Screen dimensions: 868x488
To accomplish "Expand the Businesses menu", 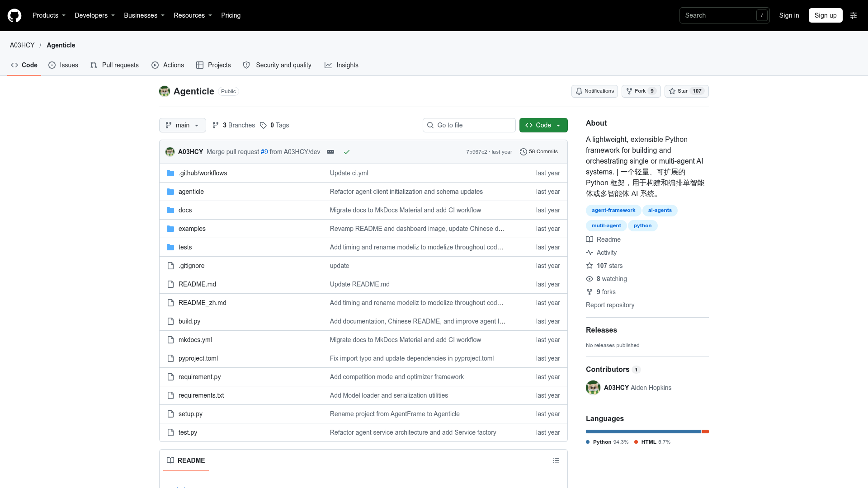I will coord(144,15).
